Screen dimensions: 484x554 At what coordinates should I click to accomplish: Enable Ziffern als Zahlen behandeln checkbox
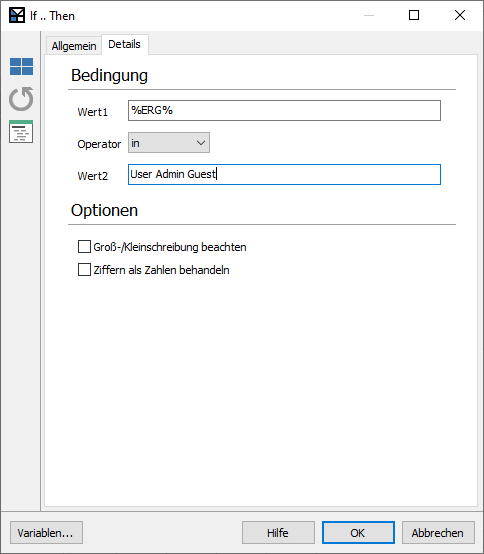click(x=84, y=270)
